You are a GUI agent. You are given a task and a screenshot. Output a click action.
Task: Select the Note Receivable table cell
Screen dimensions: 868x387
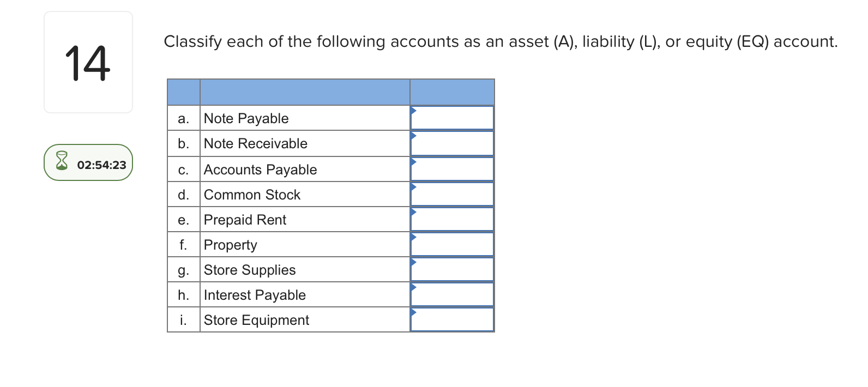tap(255, 143)
